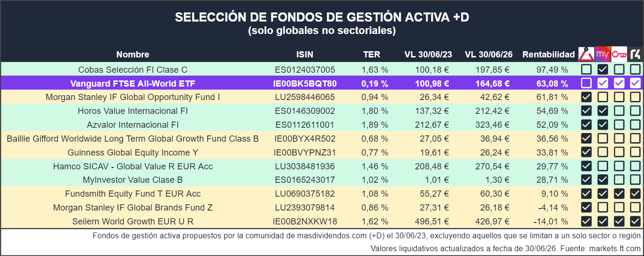Toggle red key checkbox for Seilern World Growth
Screen dimensions: 644x256
tap(619, 222)
